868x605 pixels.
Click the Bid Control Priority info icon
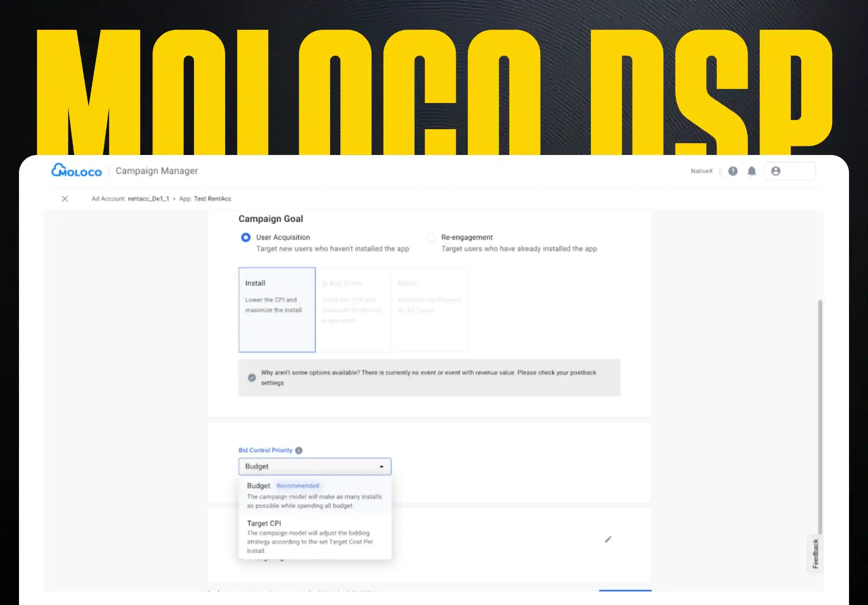298,450
